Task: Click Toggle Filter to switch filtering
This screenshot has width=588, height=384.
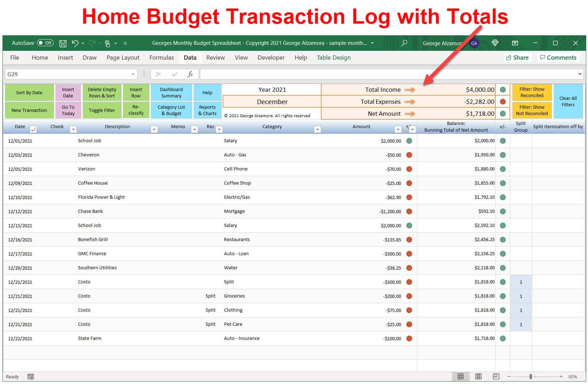Action: (102, 110)
